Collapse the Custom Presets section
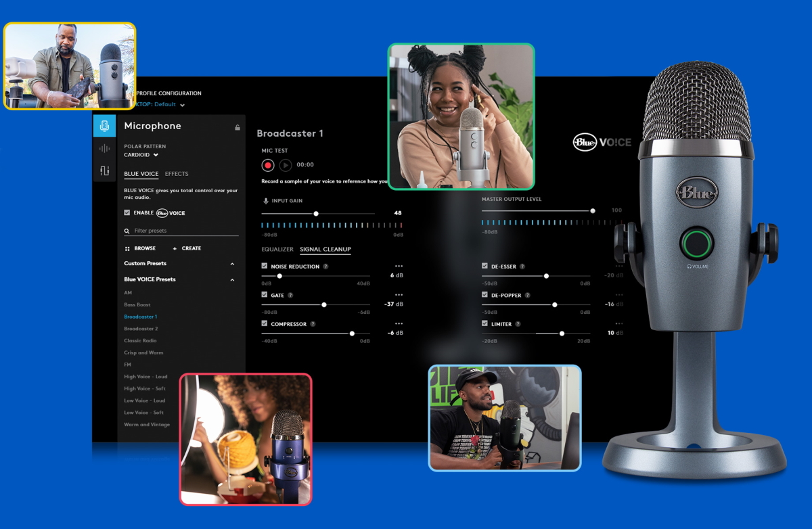This screenshot has width=812, height=529. tap(233, 264)
